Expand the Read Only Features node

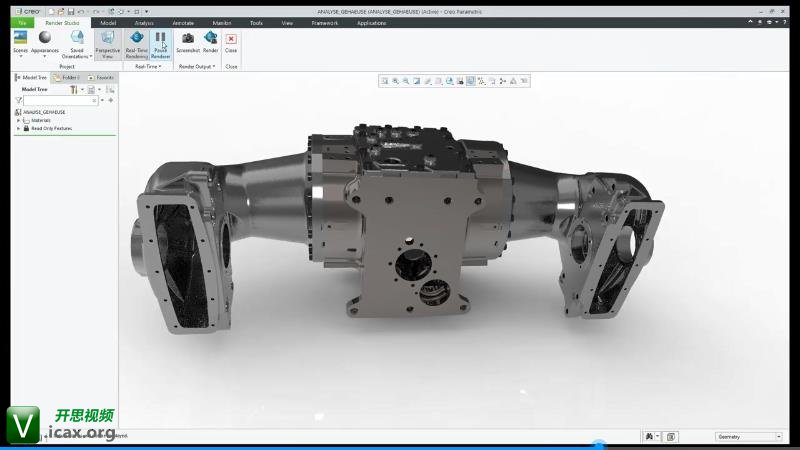(x=18, y=128)
